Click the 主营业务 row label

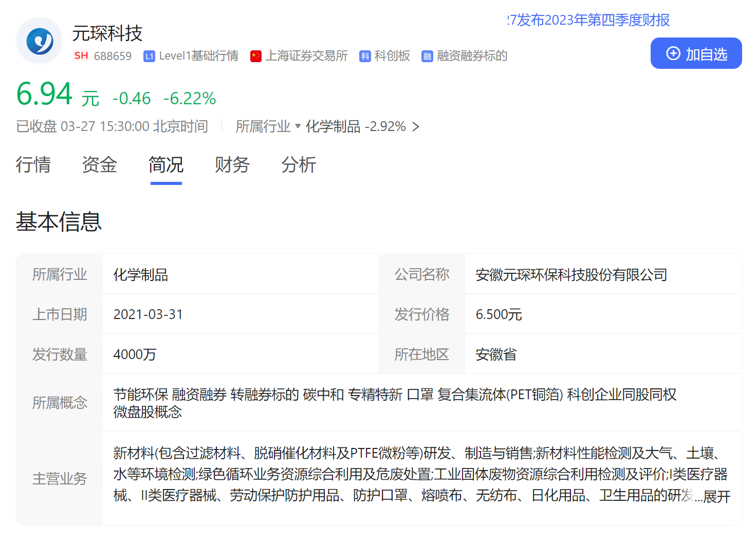pyautogui.click(x=60, y=479)
